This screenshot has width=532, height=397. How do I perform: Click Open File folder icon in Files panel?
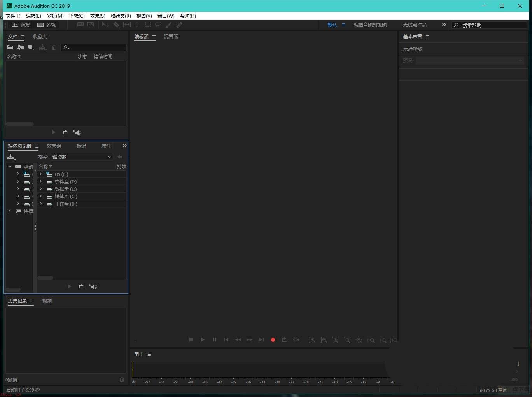pos(10,47)
